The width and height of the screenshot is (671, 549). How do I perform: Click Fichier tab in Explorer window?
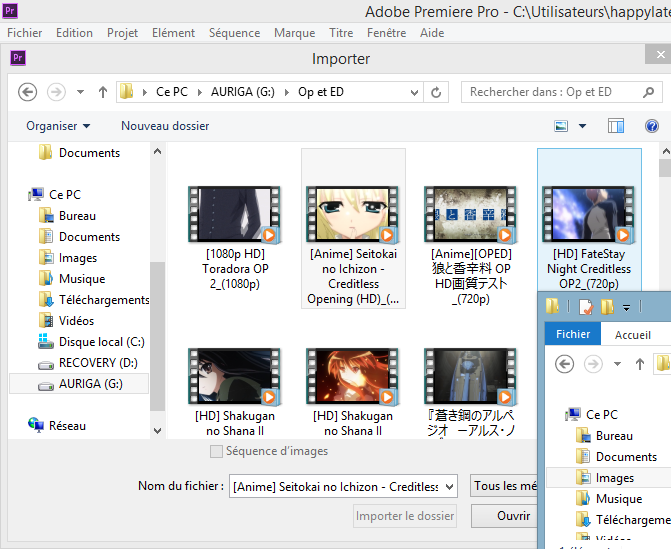tap(573, 334)
